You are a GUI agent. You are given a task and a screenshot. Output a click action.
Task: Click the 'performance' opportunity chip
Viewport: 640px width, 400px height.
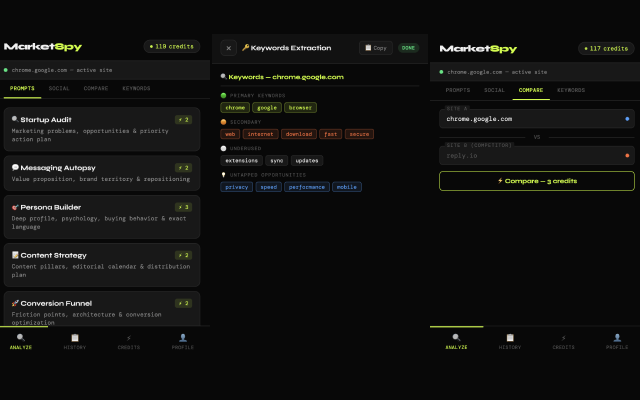point(307,187)
